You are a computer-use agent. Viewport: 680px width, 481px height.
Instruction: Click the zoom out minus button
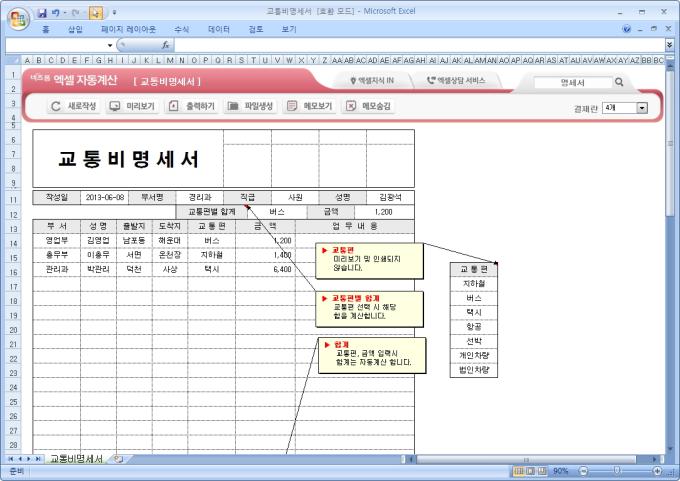(x=583, y=471)
